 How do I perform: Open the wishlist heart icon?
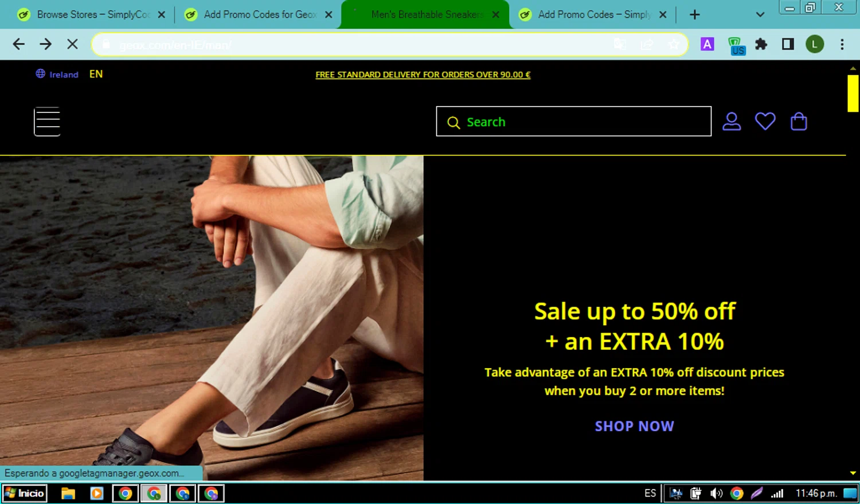[x=765, y=122]
